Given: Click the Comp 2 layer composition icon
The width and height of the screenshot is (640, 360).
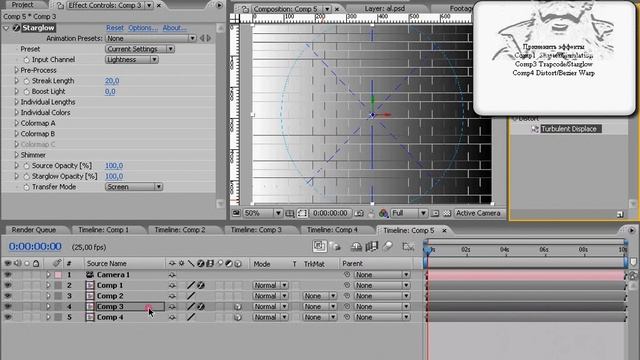Looking at the screenshot, I should 90,296.
